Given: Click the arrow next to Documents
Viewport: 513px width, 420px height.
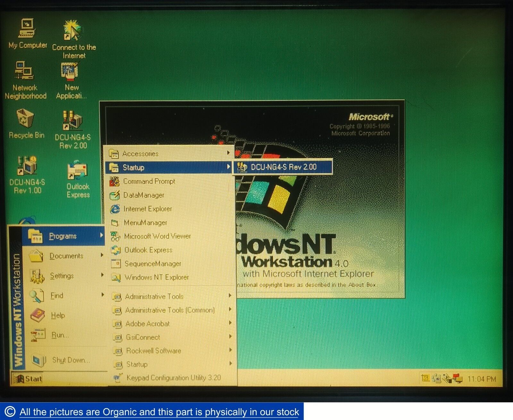Looking at the screenshot, I should [102, 255].
